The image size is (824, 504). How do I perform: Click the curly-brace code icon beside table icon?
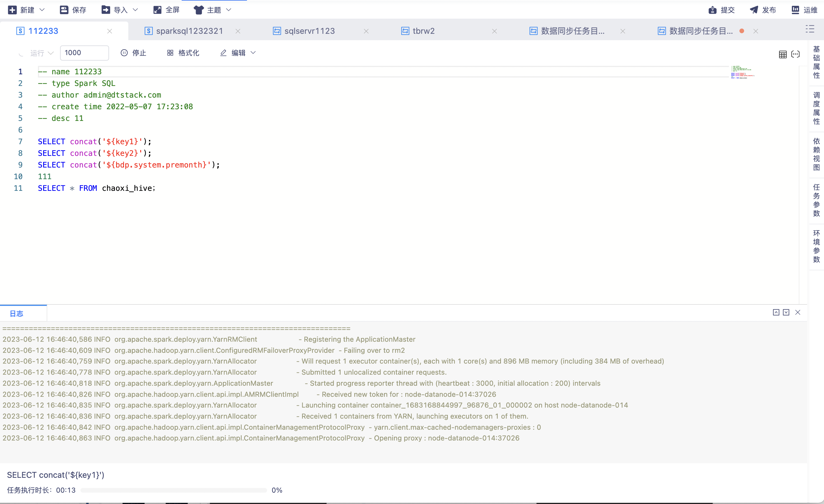click(796, 54)
